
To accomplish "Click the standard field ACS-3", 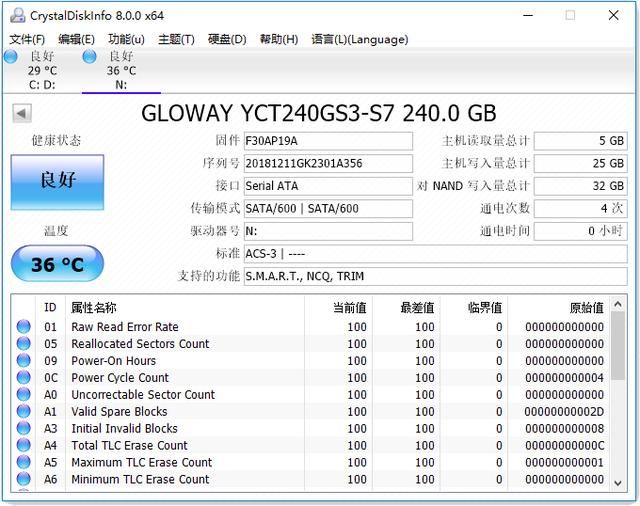I will [x=436, y=254].
